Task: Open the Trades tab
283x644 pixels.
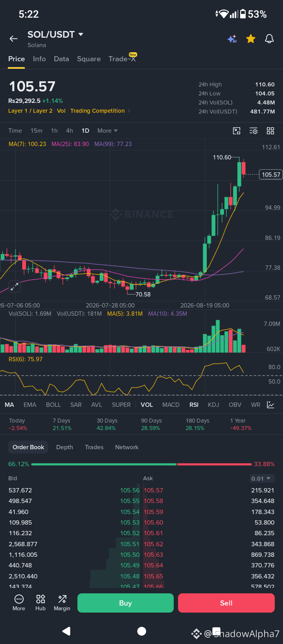Action: (94, 447)
